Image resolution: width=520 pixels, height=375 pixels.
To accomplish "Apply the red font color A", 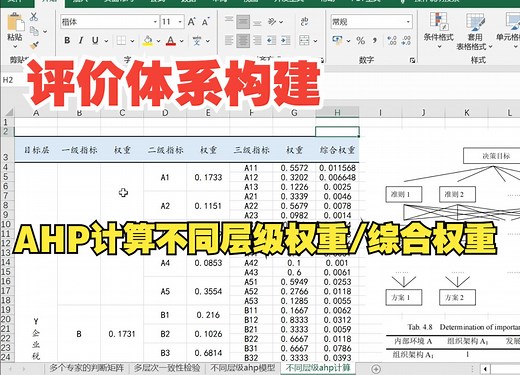I will [x=171, y=41].
